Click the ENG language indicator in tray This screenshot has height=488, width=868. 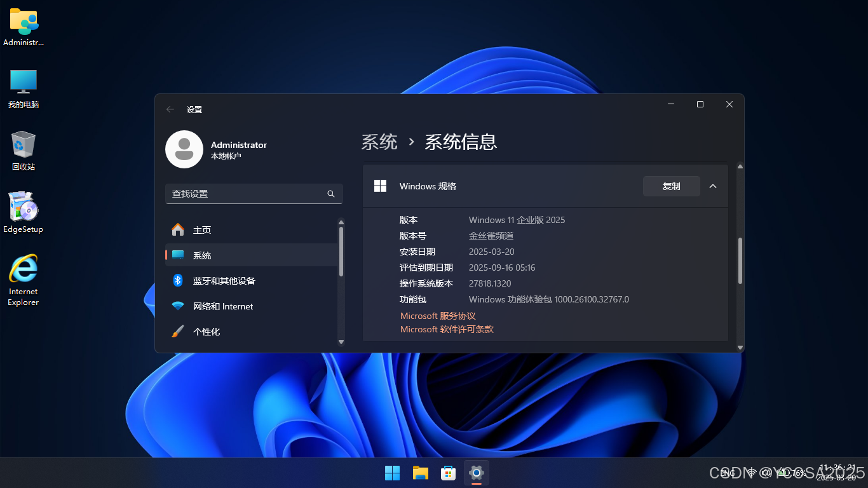tap(728, 473)
